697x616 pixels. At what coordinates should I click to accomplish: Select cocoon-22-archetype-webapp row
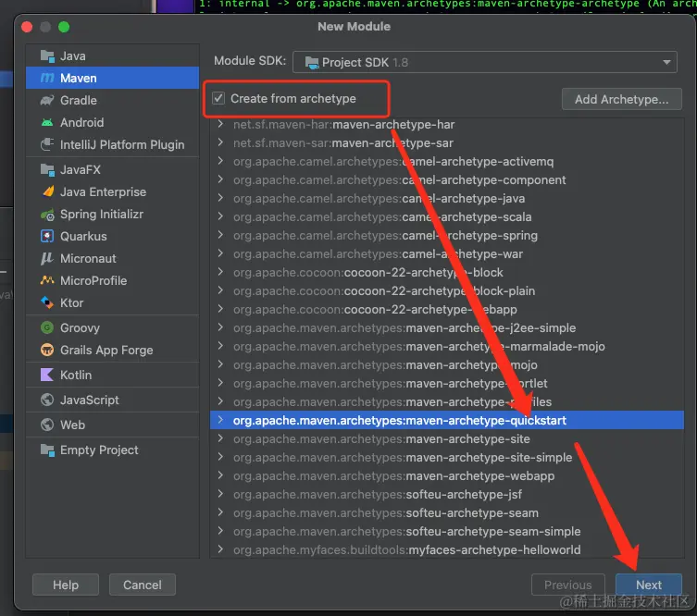click(x=447, y=310)
